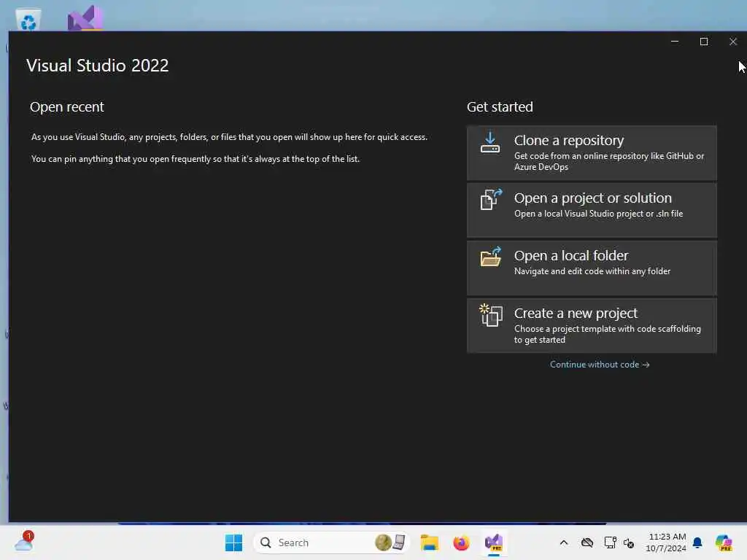The height and width of the screenshot is (560, 747).
Task: Select the Visual Studio taskbar icon
Action: 494,542
